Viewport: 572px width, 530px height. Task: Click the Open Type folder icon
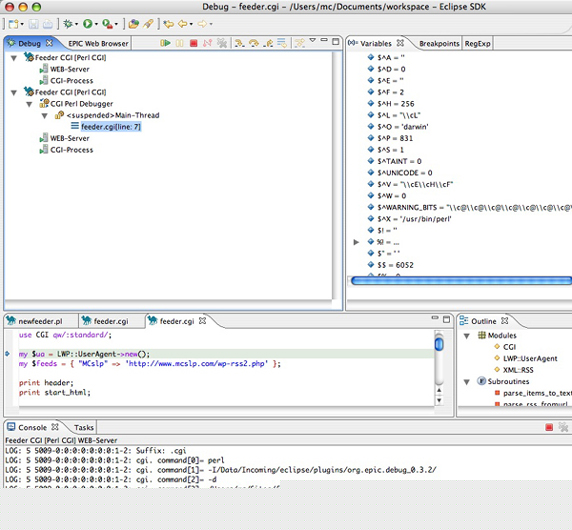pyautogui.click(x=134, y=24)
